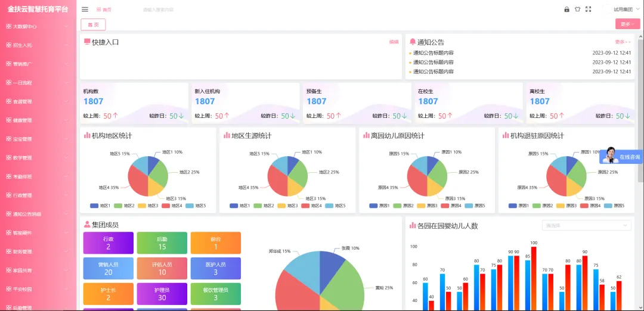
Task: Click the search input in header
Action: click(x=159, y=10)
